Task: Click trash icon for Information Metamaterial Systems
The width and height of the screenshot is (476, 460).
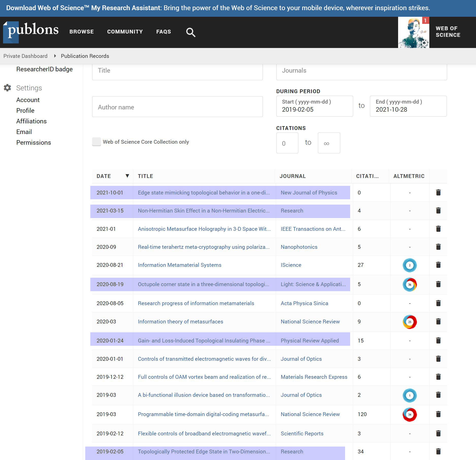Action: pos(438,265)
